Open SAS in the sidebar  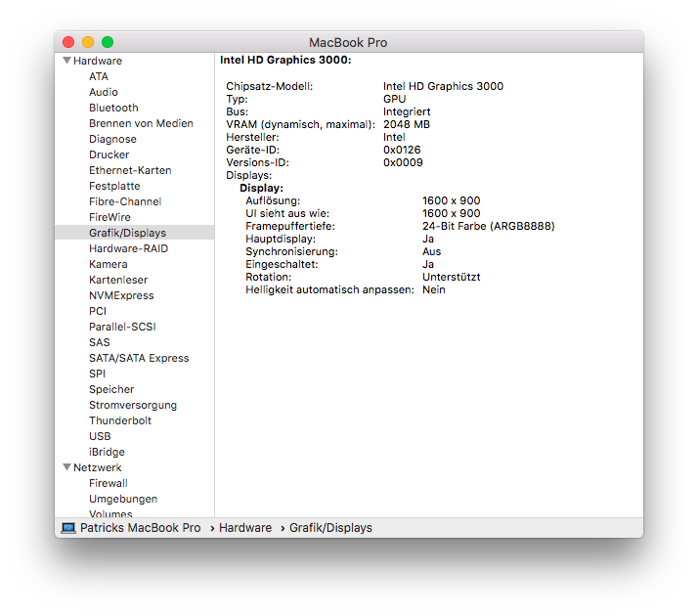click(x=100, y=342)
